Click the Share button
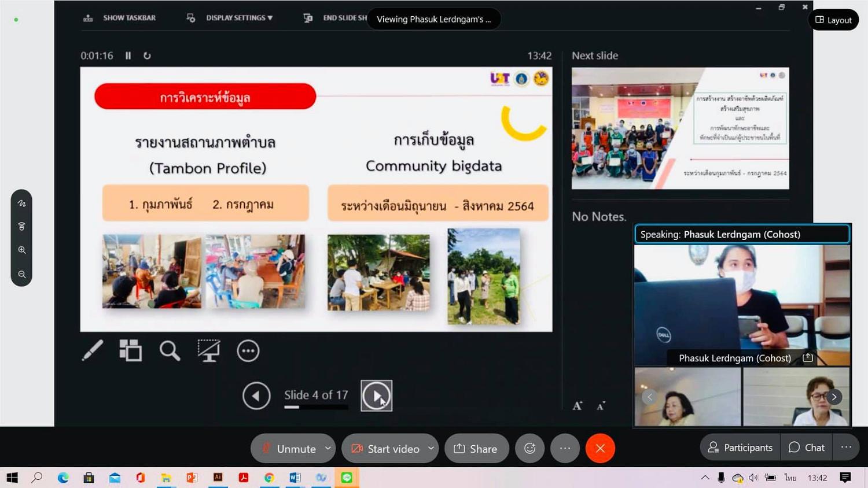 [x=476, y=448]
